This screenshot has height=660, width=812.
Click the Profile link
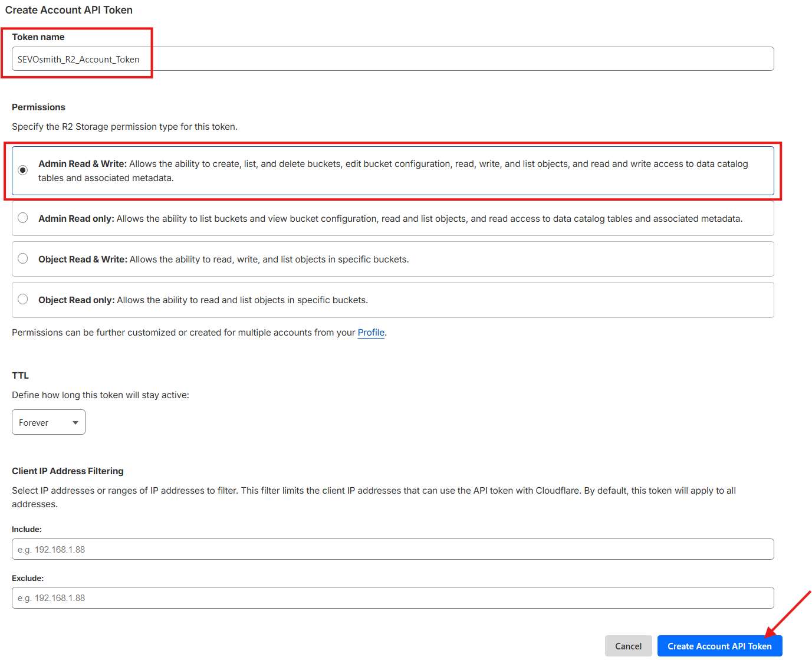pyautogui.click(x=370, y=332)
